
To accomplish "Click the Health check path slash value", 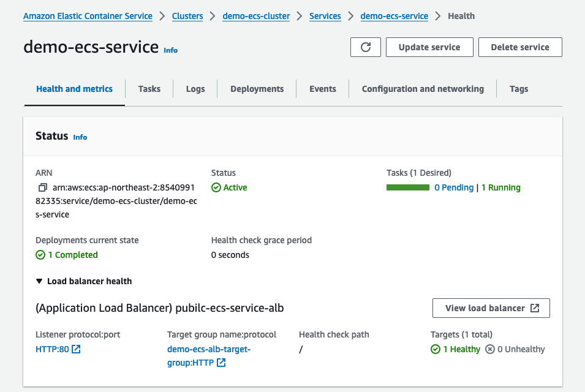I will click(301, 350).
